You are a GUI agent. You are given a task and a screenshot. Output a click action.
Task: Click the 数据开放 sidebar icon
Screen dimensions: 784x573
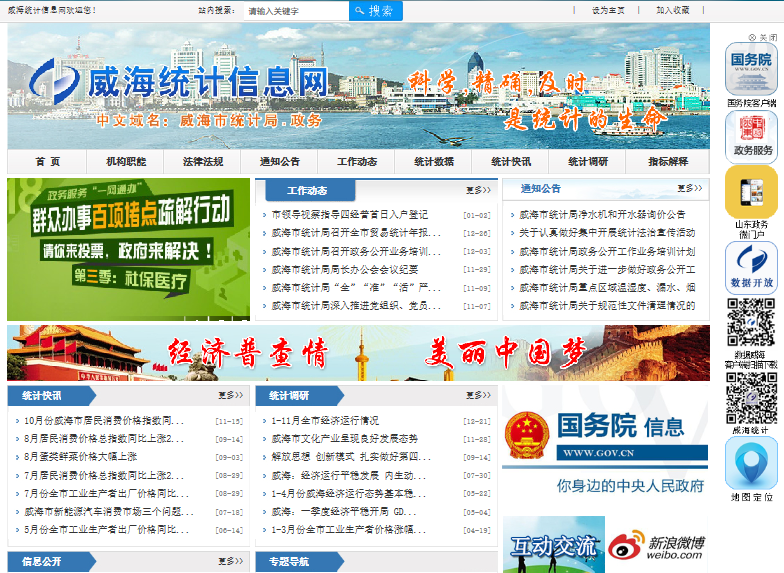point(751,267)
